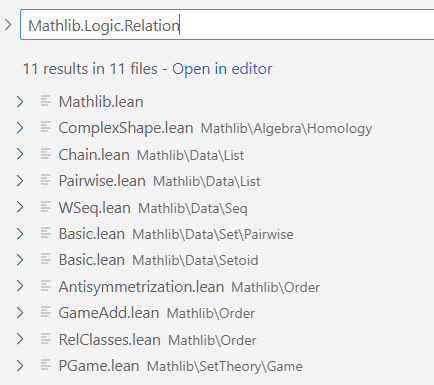
Task: Click the file icon beside WSeq.lean
Action: pos(46,207)
